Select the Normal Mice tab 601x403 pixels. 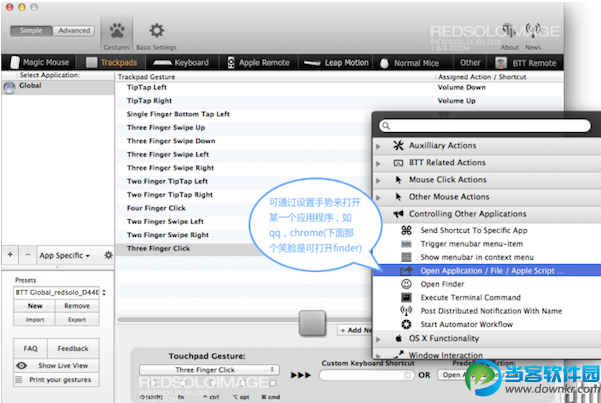410,63
